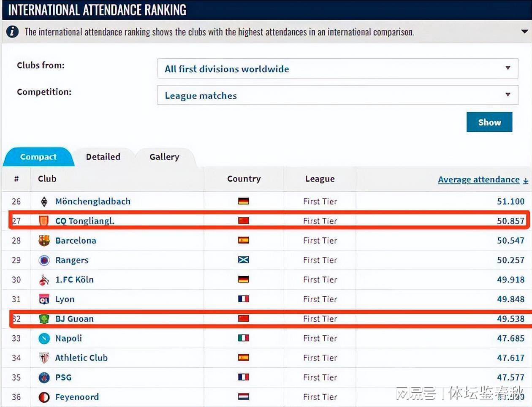
Task: Click the attendance value 49.918
Action: click(x=510, y=279)
